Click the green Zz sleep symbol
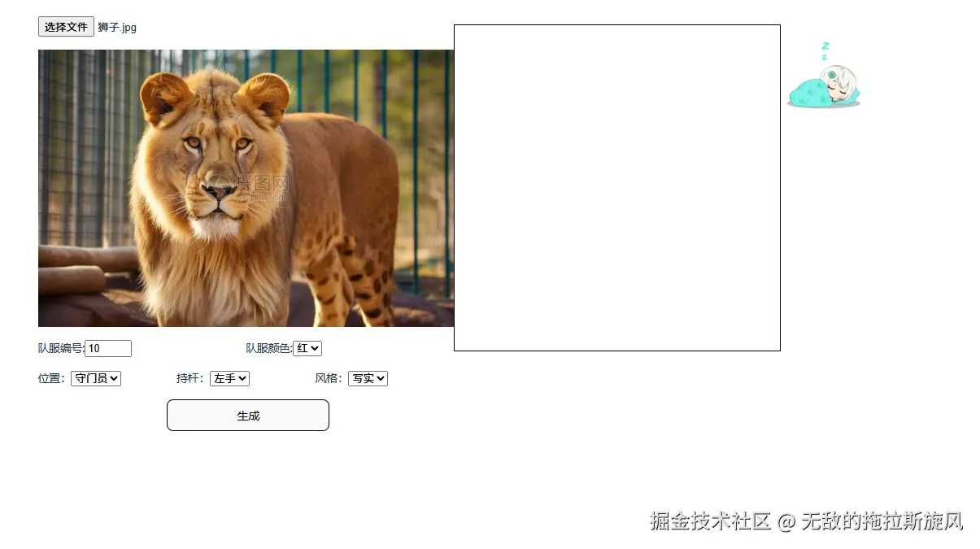This screenshot has height=549, width=980. [825, 50]
